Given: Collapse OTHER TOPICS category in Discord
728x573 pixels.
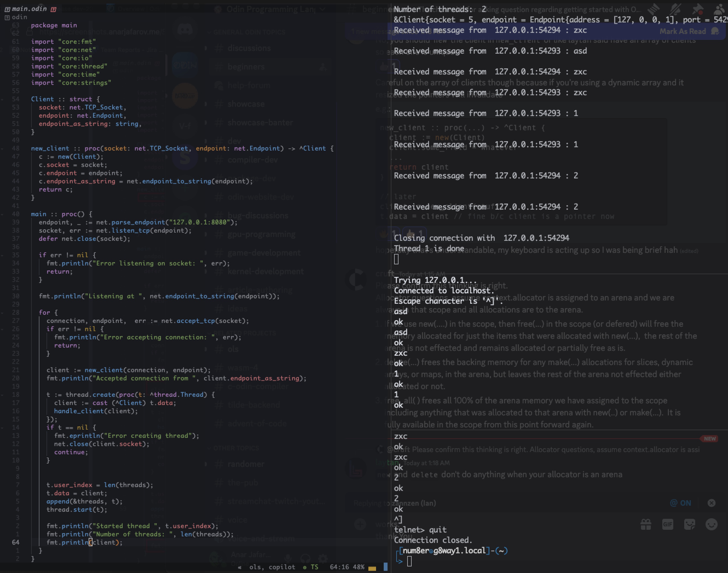Looking at the screenshot, I should point(233,448).
